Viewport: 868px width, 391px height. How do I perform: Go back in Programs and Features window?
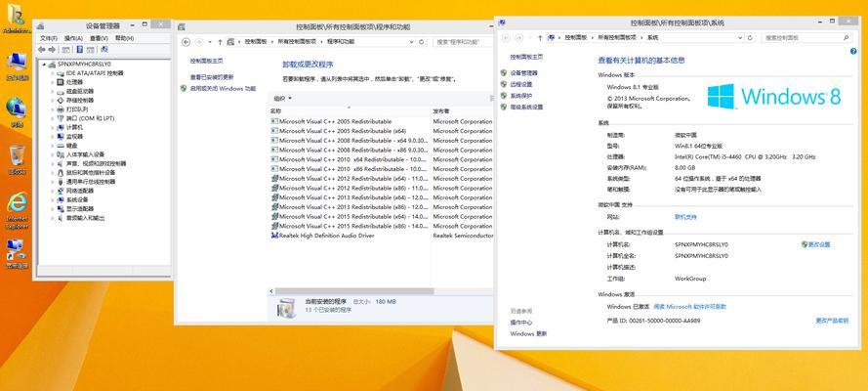pyautogui.click(x=186, y=41)
